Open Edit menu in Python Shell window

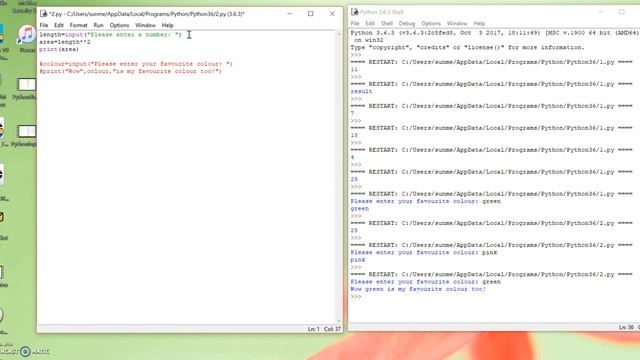click(x=370, y=24)
